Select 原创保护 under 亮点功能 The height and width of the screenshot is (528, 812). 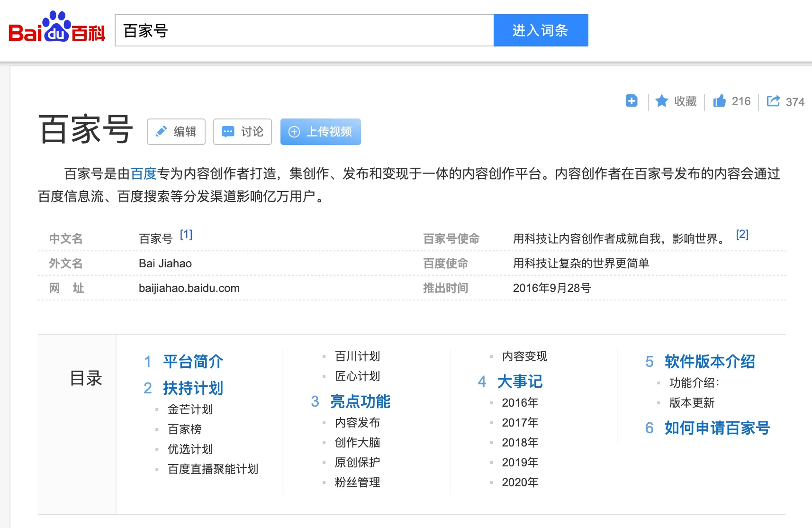pos(358,462)
